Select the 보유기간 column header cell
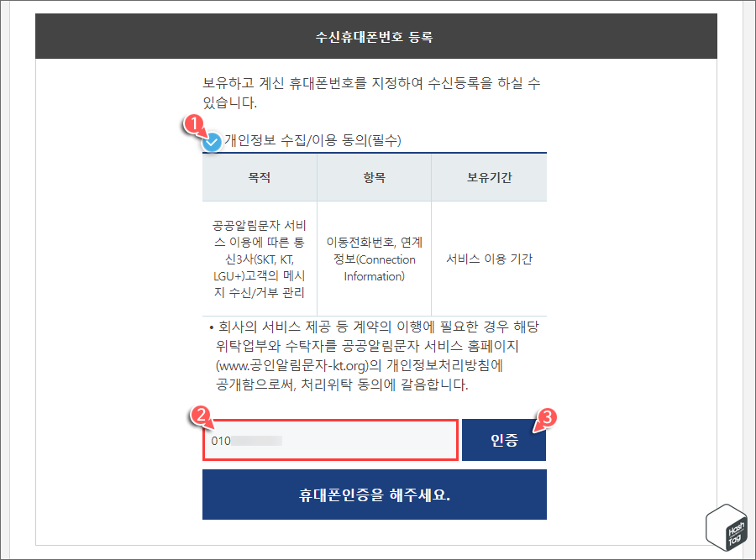 489,177
